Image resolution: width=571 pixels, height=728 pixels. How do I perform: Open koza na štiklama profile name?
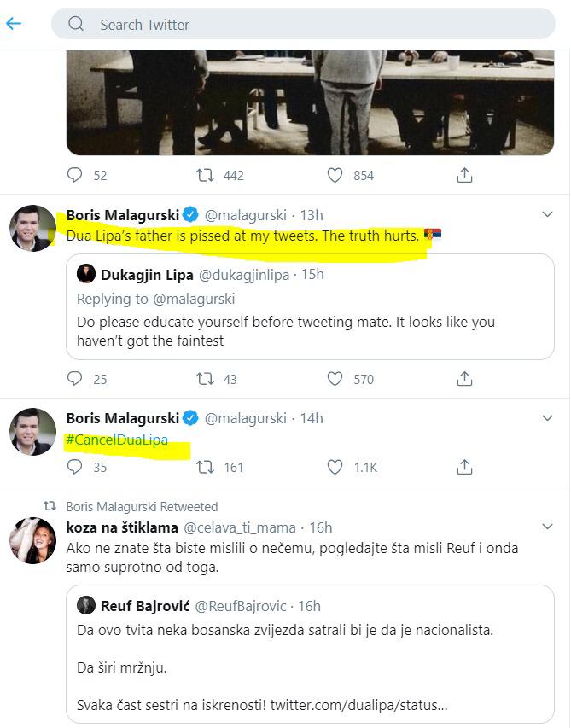pos(122,527)
